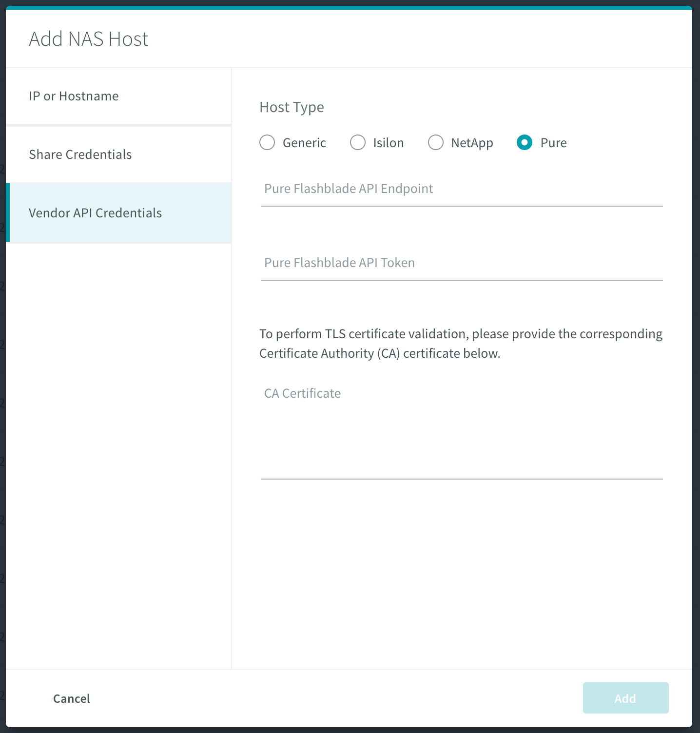Click the TLS certificate validation instructions
This screenshot has height=733, width=700.
tap(461, 344)
